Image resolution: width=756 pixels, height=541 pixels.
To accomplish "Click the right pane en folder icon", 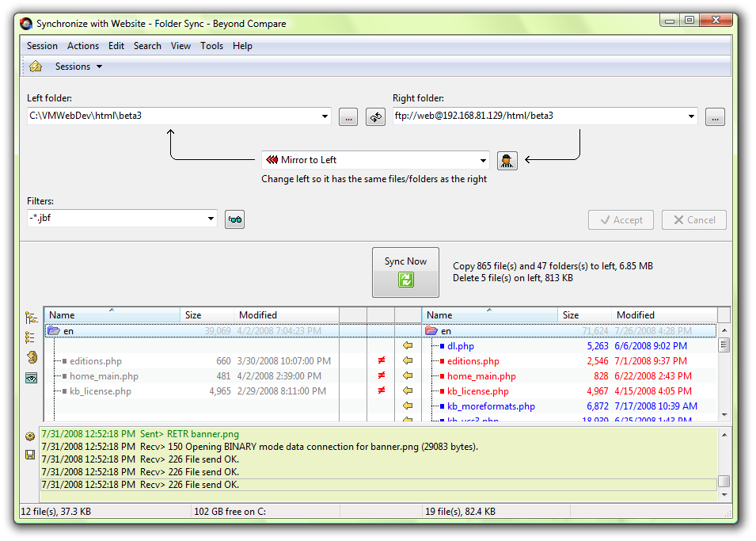I will click(x=431, y=331).
